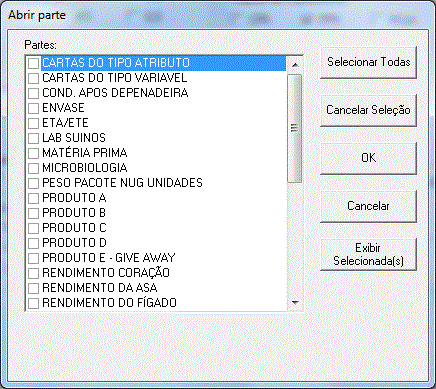Select the MICROBIOLOGIA list row text
Image resolution: width=436 pixels, height=389 pixels.
(85, 168)
